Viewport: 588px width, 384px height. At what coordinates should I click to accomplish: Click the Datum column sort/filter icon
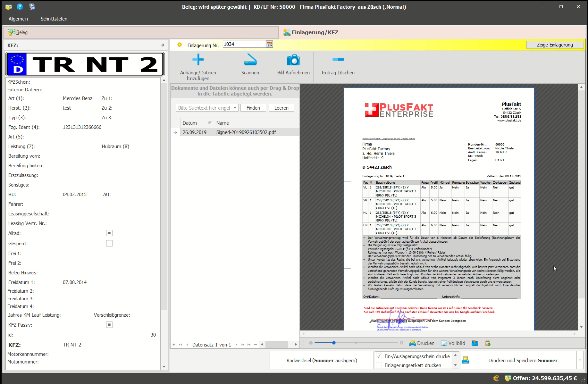pyautogui.click(x=210, y=123)
